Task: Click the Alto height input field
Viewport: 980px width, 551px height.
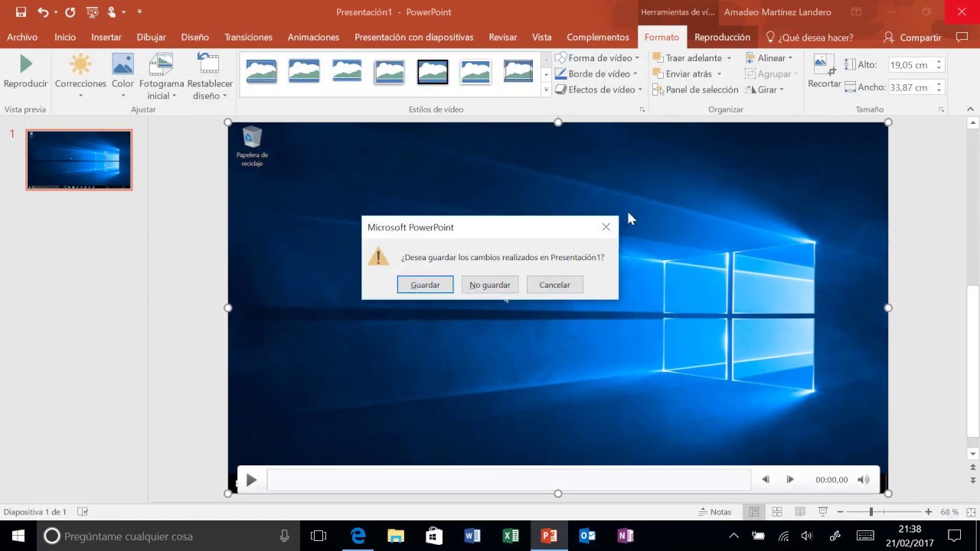Action: pos(911,66)
